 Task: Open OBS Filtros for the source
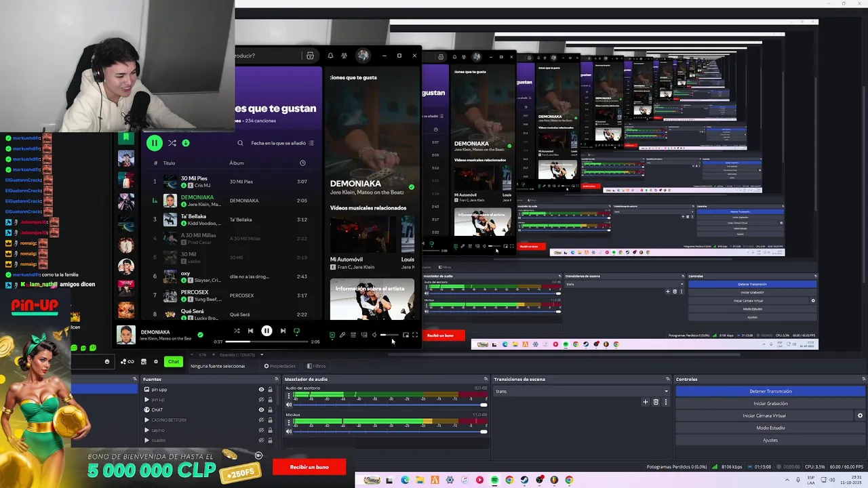click(x=316, y=366)
